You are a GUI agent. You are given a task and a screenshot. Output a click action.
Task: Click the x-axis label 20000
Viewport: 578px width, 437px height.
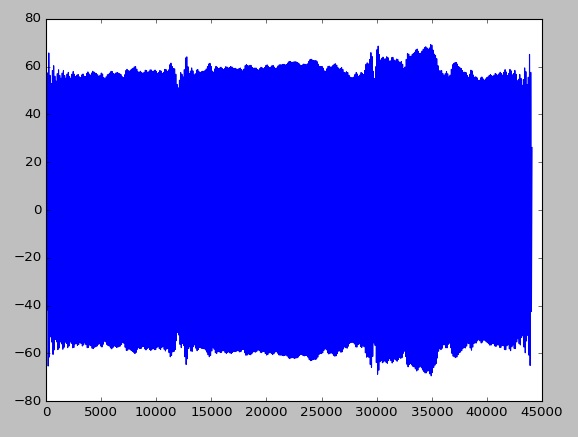[x=266, y=412]
